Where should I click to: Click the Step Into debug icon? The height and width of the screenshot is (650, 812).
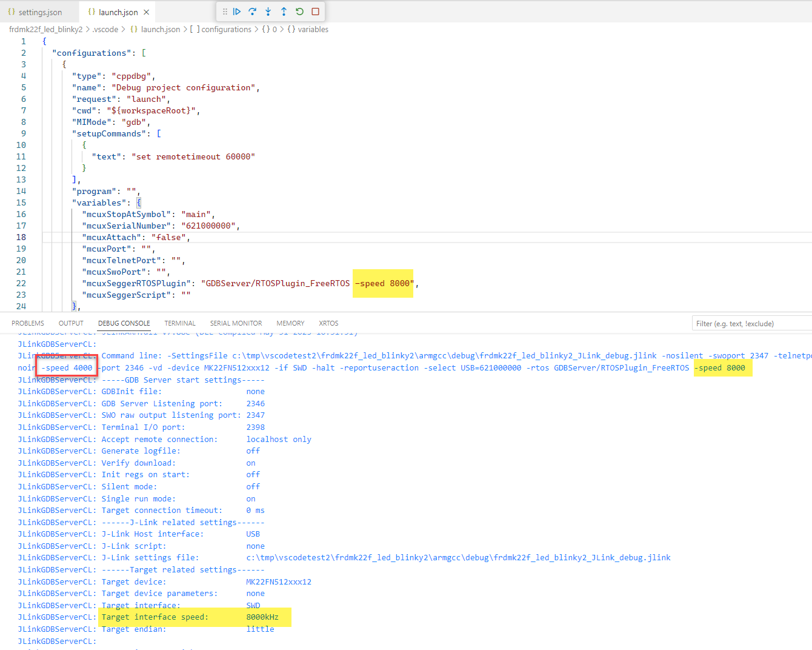(268, 12)
